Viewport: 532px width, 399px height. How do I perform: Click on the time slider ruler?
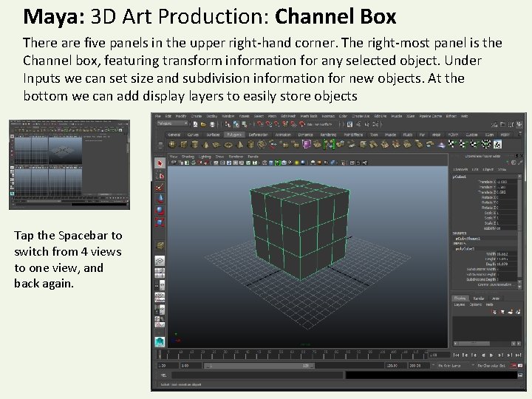[292, 355]
